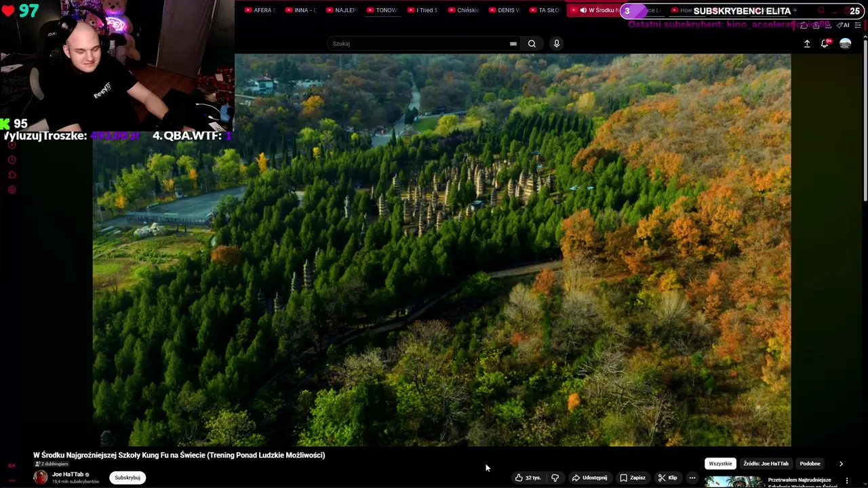Open the YouTube notifications bell
The width and height of the screenshot is (868, 488).
[825, 43]
